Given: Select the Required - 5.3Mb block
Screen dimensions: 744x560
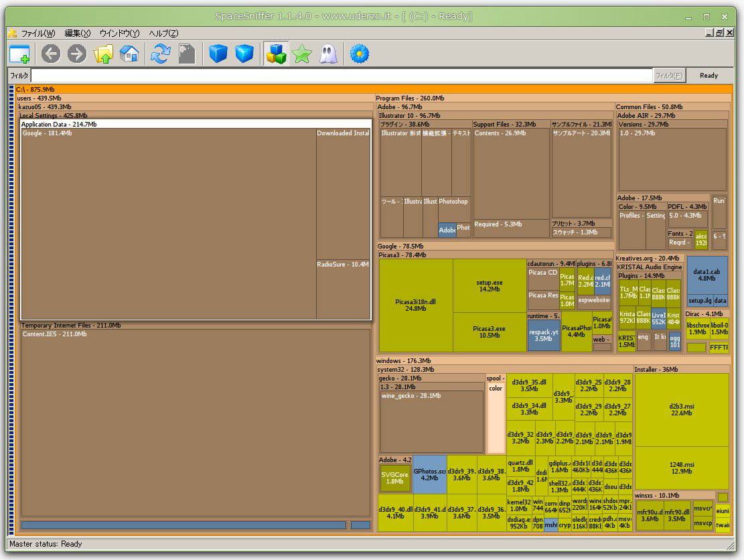Looking at the screenshot, I should (x=511, y=228).
